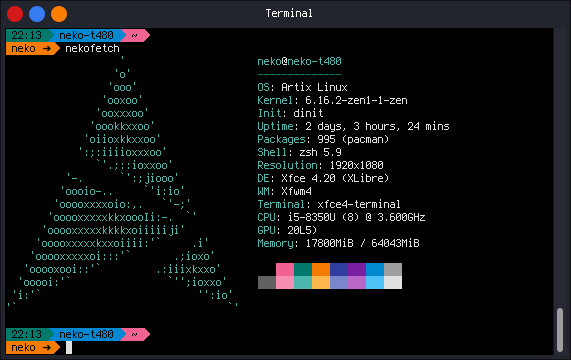Click the bottom 22:13 time prompt segment
The width and height of the screenshot is (571, 360).
point(27,334)
